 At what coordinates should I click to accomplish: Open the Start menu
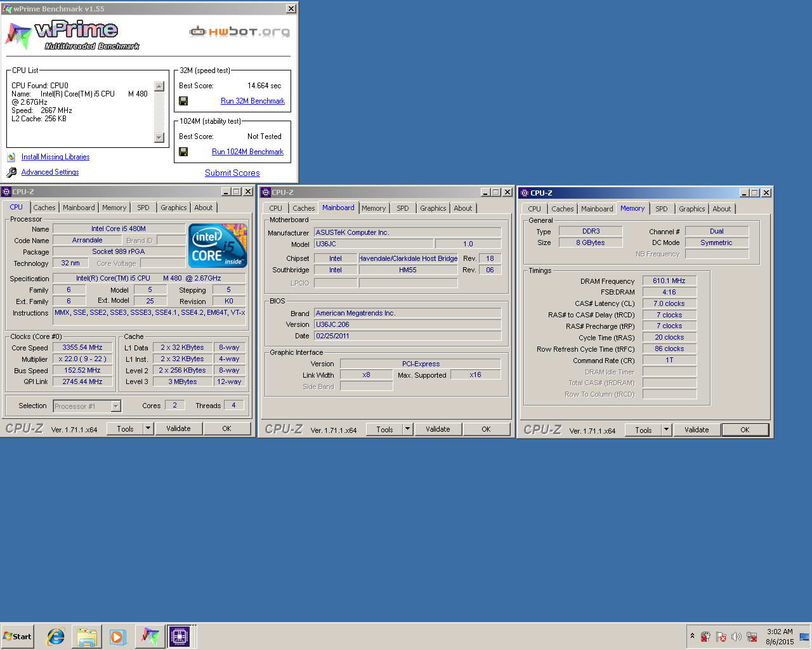pyautogui.click(x=17, y=637)
